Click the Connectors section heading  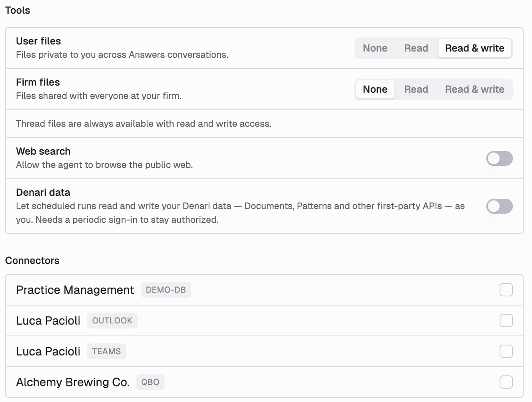[x=32, y=261]
